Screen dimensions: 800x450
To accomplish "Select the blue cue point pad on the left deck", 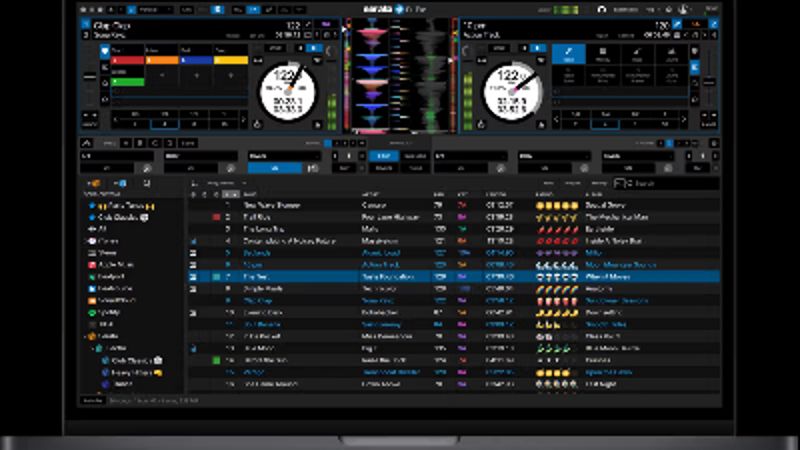I will (196, 60).
